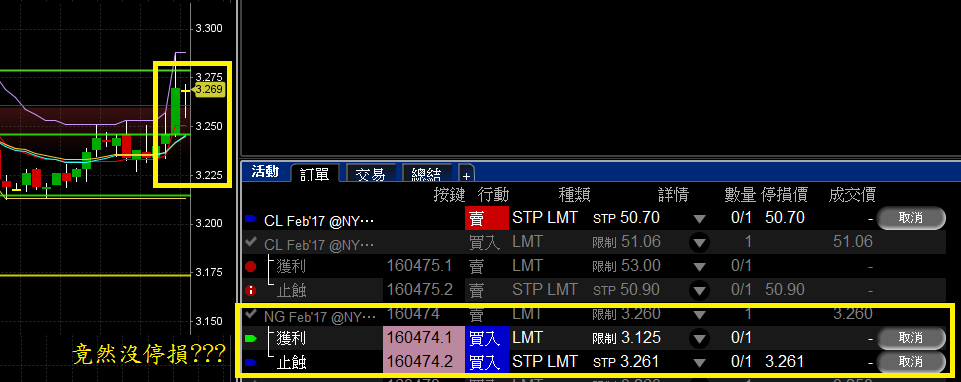This screenshot has height=382, width=961.
Task: Cancel the NG 止蝕 3.261 stop order
Action: tap(911, 362)
